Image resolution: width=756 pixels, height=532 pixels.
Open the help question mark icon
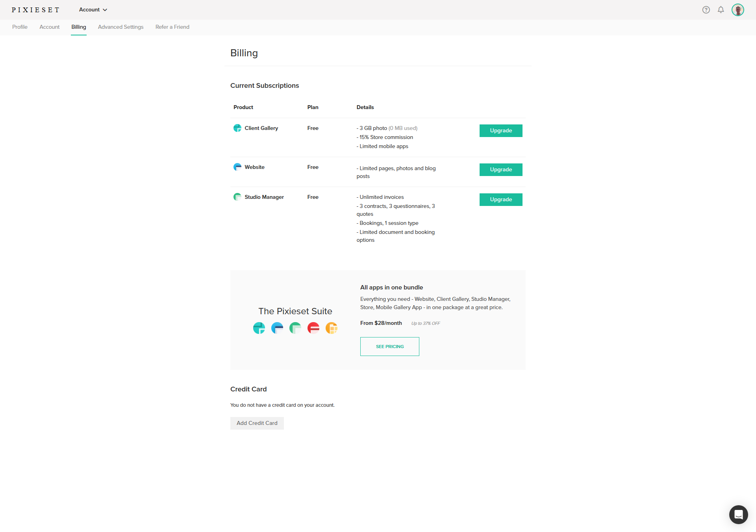pyautogui.click(x=706, y=10)
